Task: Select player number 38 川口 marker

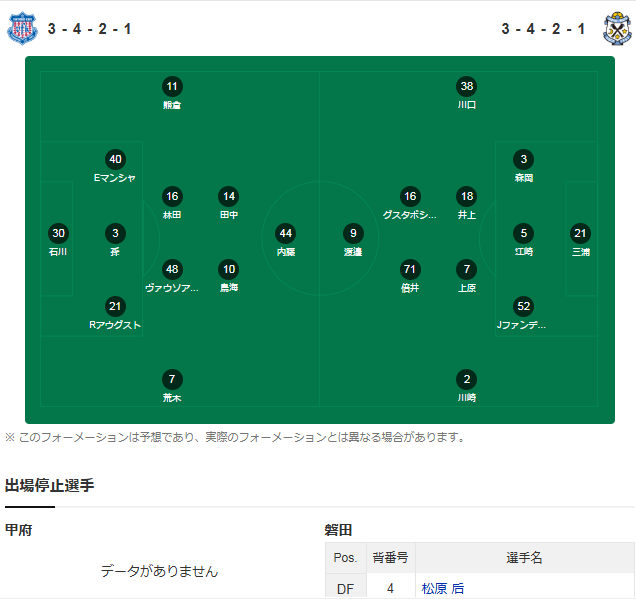Action: tap(466, 87)
